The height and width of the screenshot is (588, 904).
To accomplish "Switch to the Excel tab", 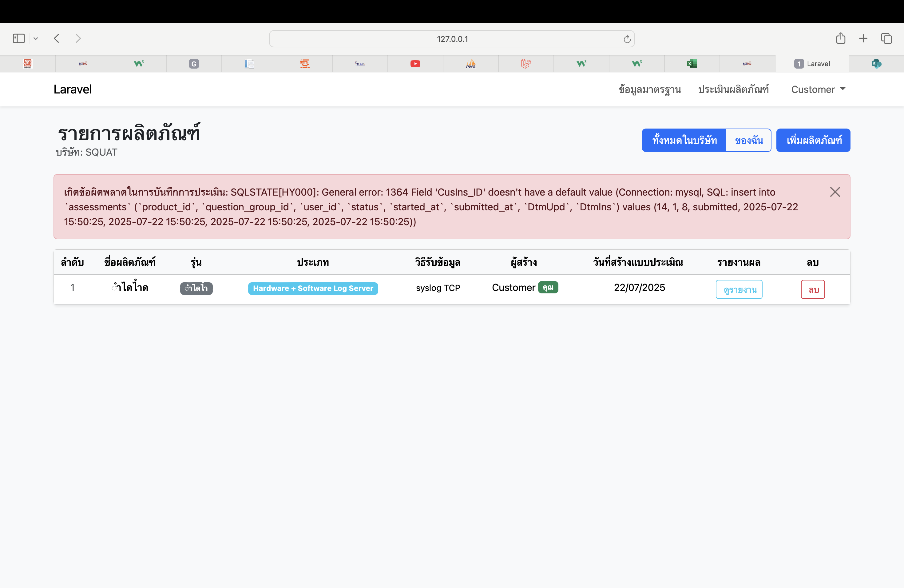I will (x=692, y=64).
